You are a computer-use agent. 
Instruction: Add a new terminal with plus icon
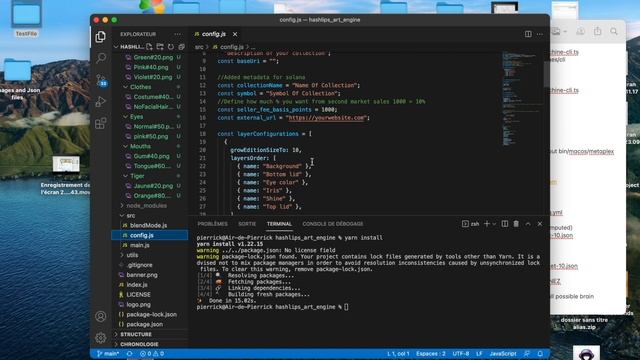point(487,224)
